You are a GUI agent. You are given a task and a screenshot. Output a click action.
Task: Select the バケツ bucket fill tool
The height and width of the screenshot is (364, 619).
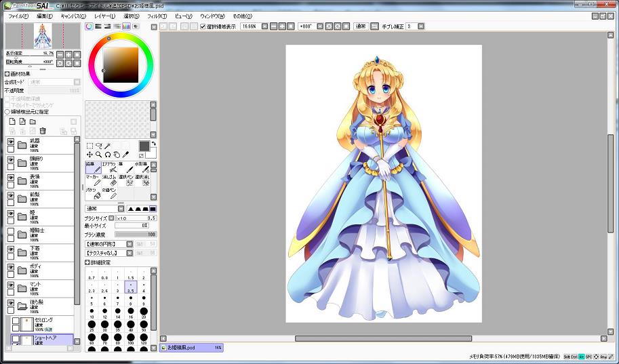point(93,194)
